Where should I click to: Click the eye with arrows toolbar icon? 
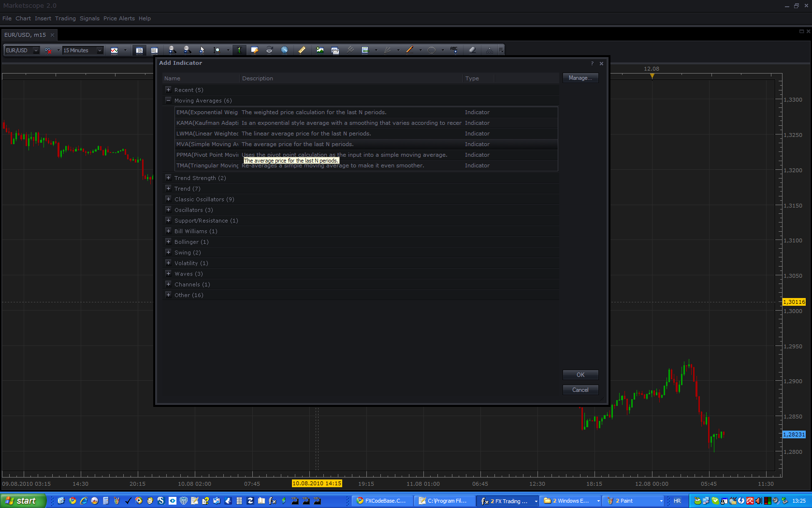270,50
